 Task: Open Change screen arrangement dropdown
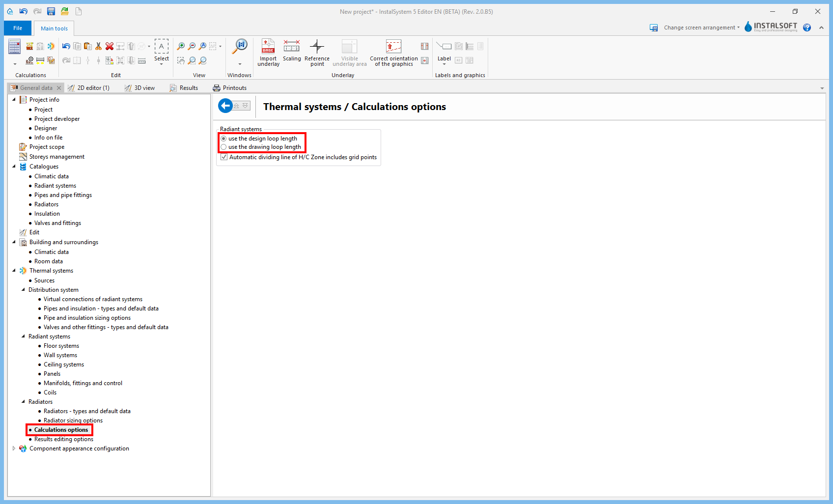701,28
